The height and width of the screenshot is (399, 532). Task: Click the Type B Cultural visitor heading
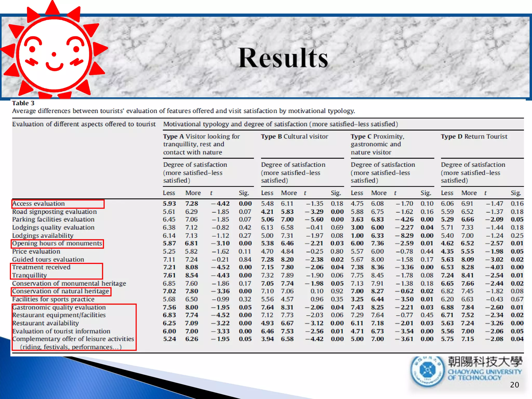295,137
